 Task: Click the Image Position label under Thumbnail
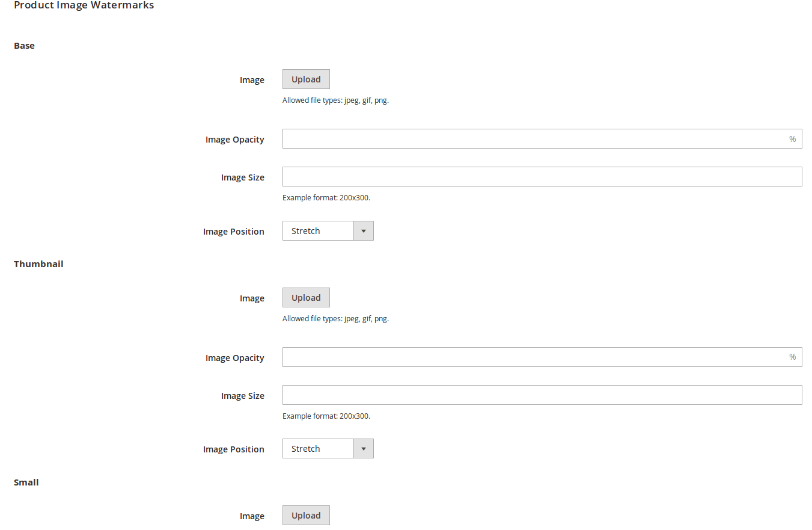click(234, 449)
